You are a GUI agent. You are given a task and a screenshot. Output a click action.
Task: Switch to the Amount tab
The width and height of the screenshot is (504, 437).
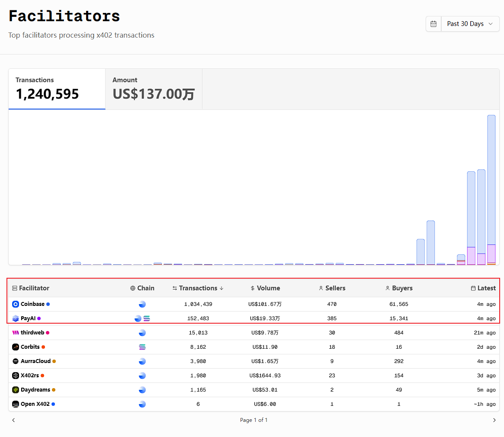click(154, 89)
